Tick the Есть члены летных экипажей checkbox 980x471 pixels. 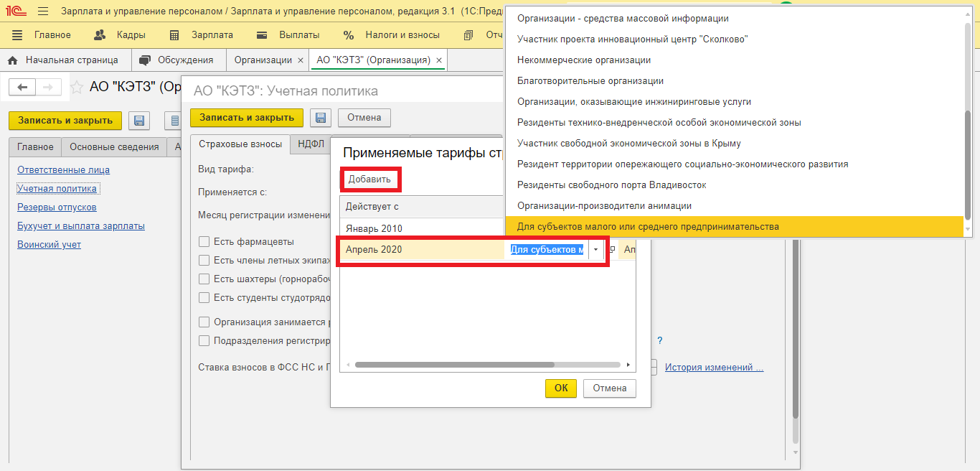click(x=204, y=260)
